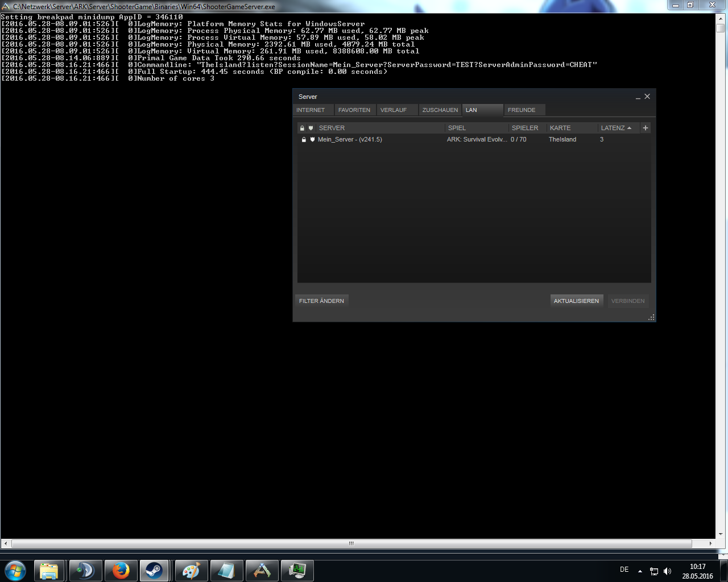Open the notepad app in the taskbar
728x582 pixels.
226,571
